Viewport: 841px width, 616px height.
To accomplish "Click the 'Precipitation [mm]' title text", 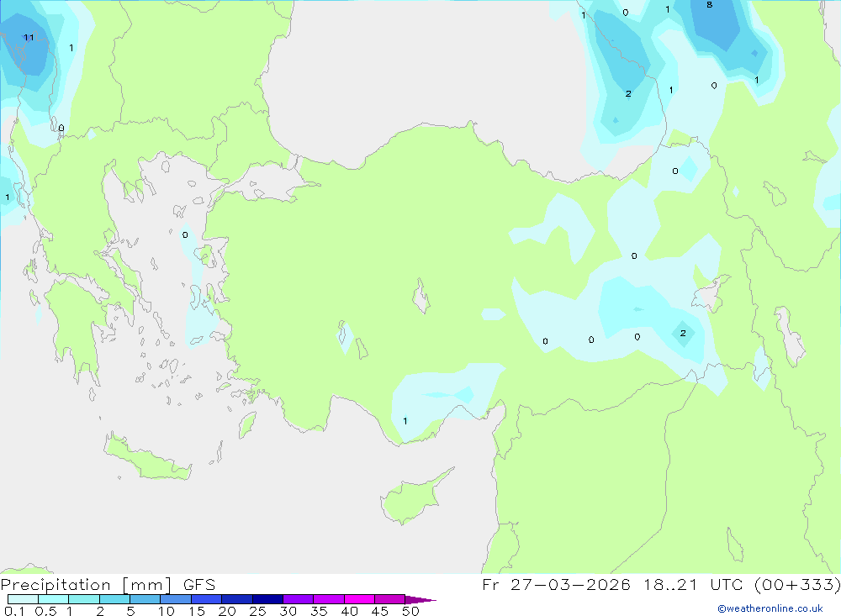I will coord(86,585).
